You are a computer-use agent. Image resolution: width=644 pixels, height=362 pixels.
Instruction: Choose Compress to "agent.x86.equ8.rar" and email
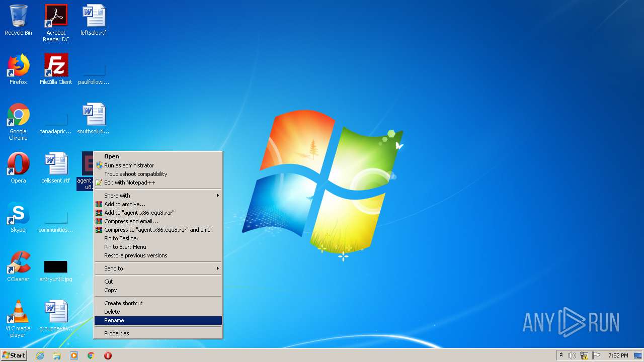pos(158,230)
